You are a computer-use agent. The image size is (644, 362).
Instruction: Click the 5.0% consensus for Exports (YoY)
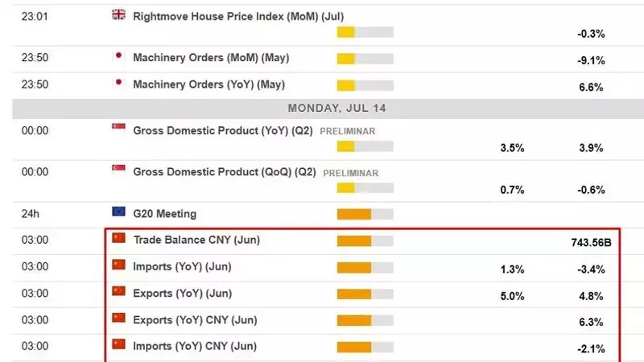[x=512, y=296]
